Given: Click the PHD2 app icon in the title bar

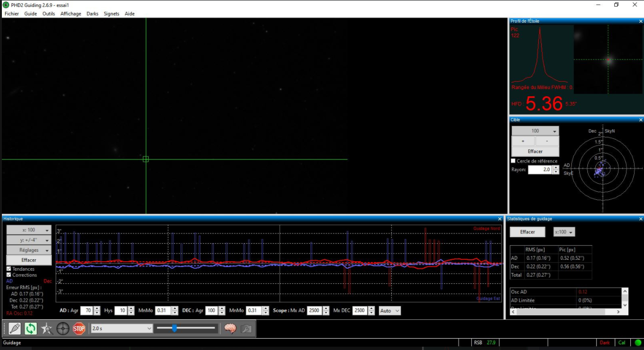Looking at the screenshot, I should pos(6,5).
